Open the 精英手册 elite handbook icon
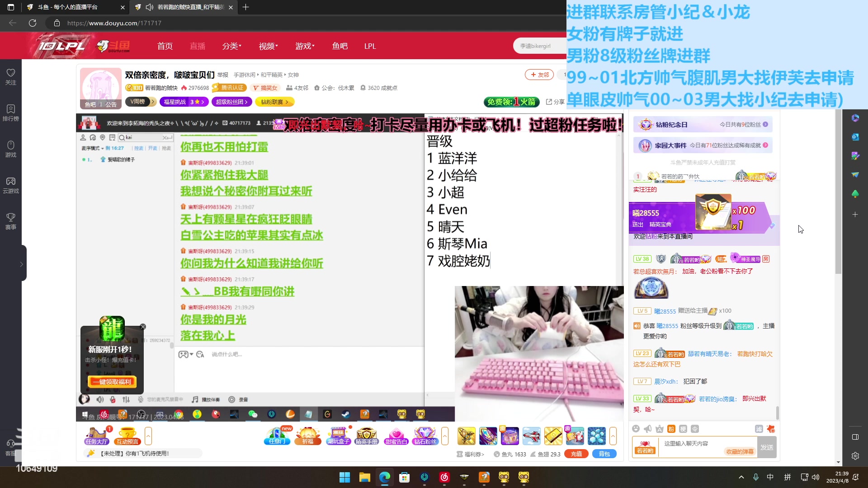This screenshot has width=868, height=488. pos(367,435)
